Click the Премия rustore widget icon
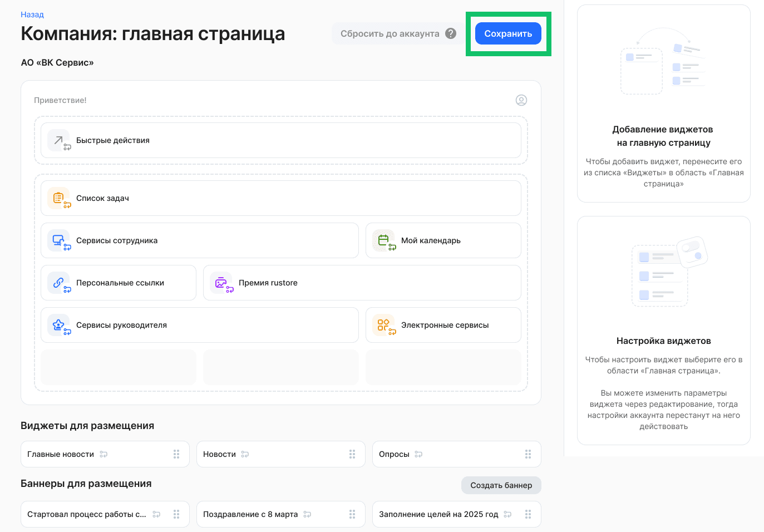This screenshot has height=532, width=764. (x=221, y=283)
